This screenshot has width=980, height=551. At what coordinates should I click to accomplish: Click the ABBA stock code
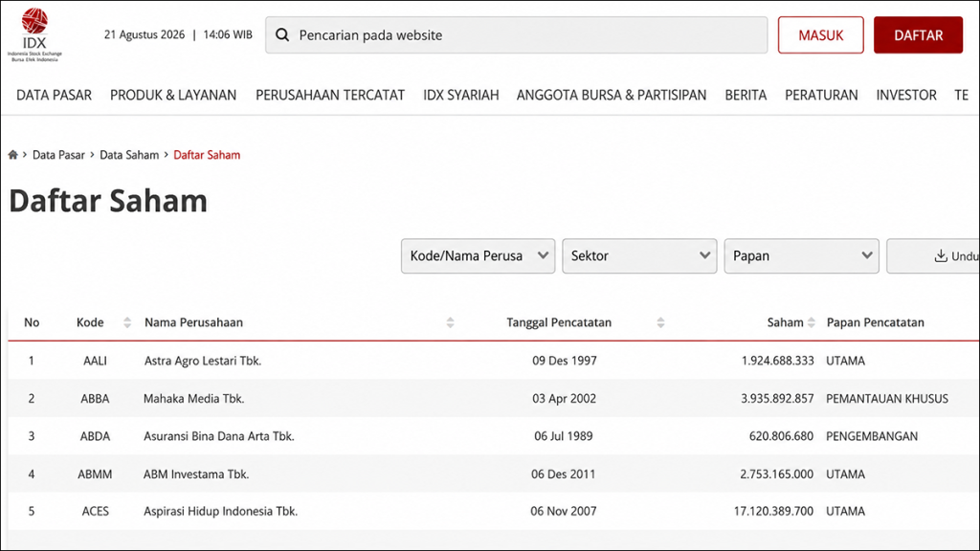[x=95, y=399]
